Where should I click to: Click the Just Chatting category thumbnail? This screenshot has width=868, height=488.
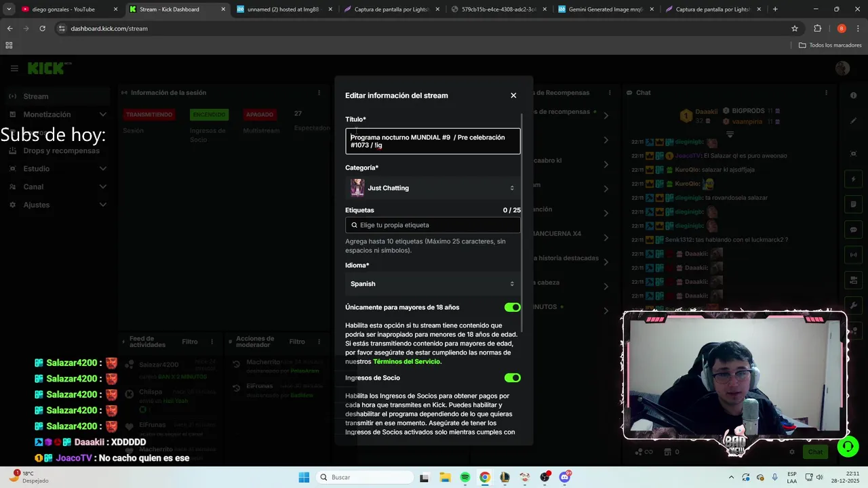point(357,188)
